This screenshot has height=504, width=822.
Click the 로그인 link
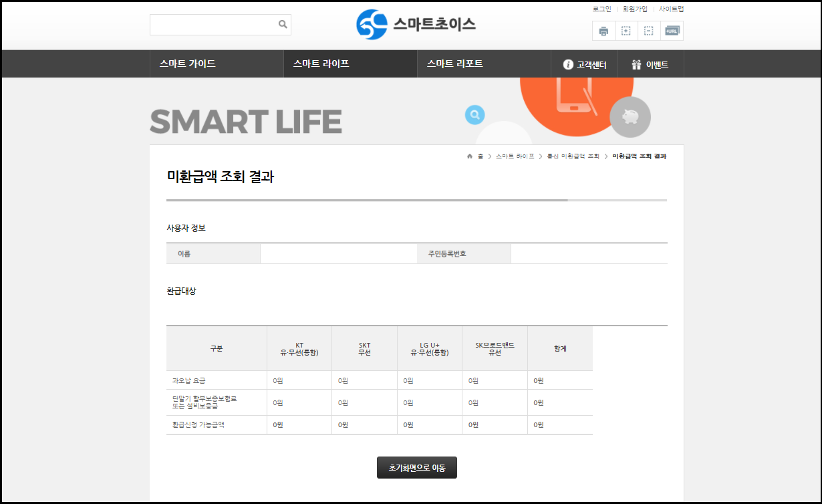[x=601, y=9]
